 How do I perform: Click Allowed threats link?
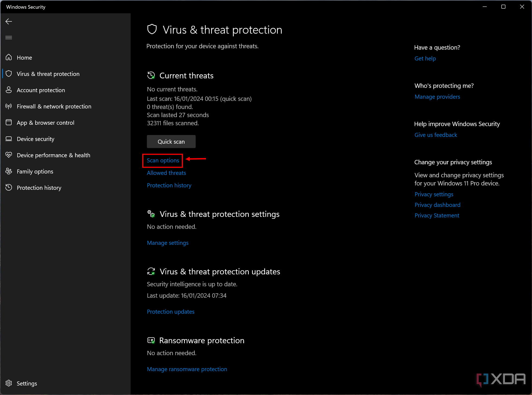166,173
